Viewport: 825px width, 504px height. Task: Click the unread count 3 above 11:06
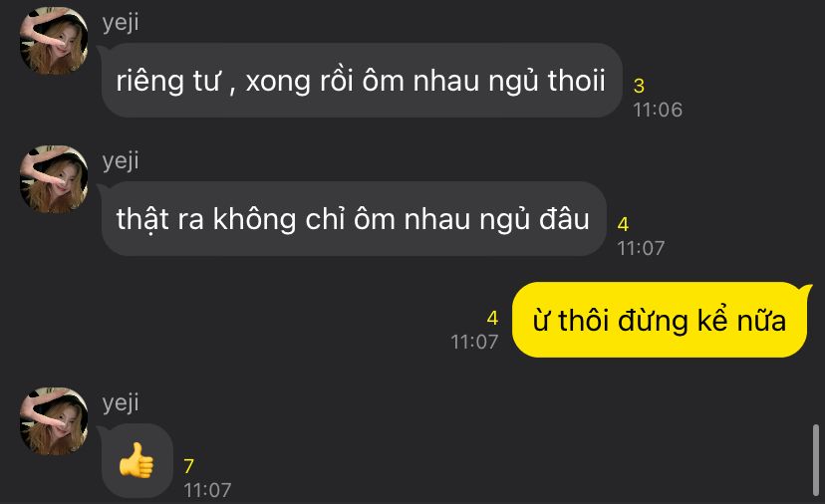click(x=639, y=86)
